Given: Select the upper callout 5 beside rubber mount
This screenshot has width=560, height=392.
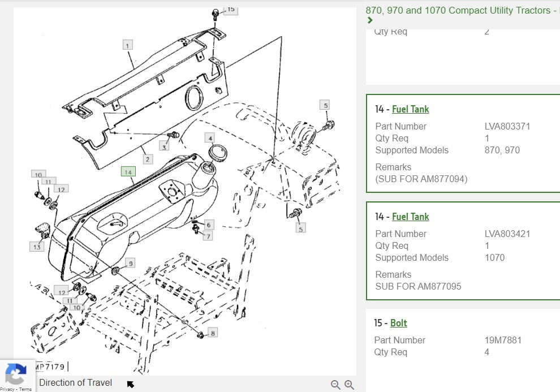Looking at the screenshot, I should tap(325, 105).
